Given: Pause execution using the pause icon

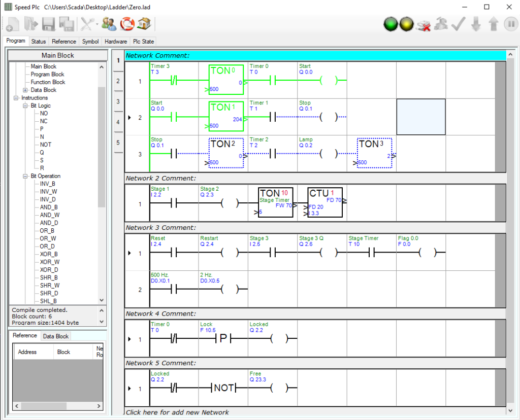Looking at the screenshot, I should (511, 24).
